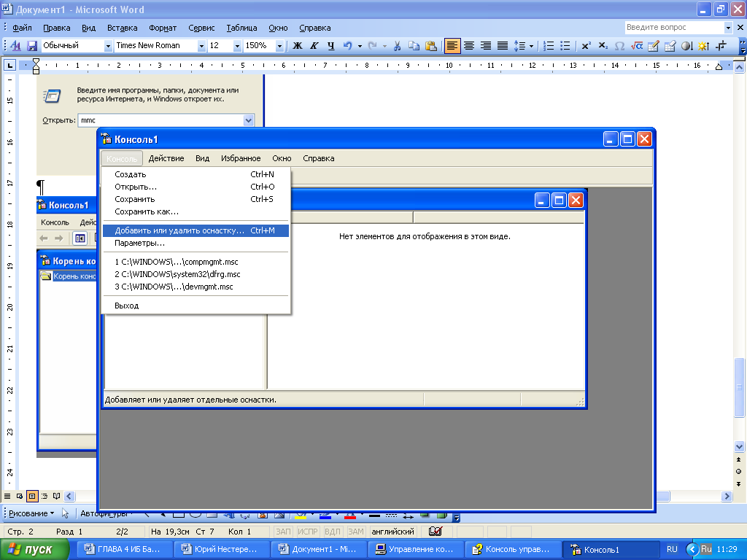
Task: Open the font size 12 dropdown
Action: point(237,46)
